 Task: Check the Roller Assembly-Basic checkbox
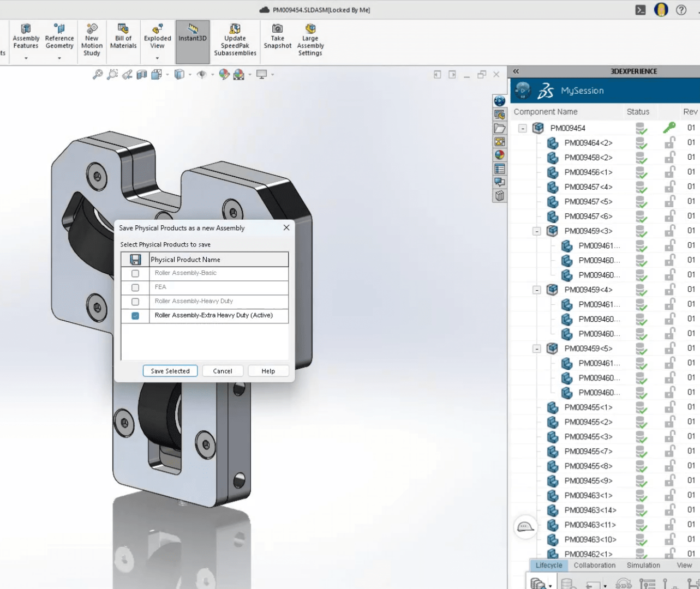[135, 273]
